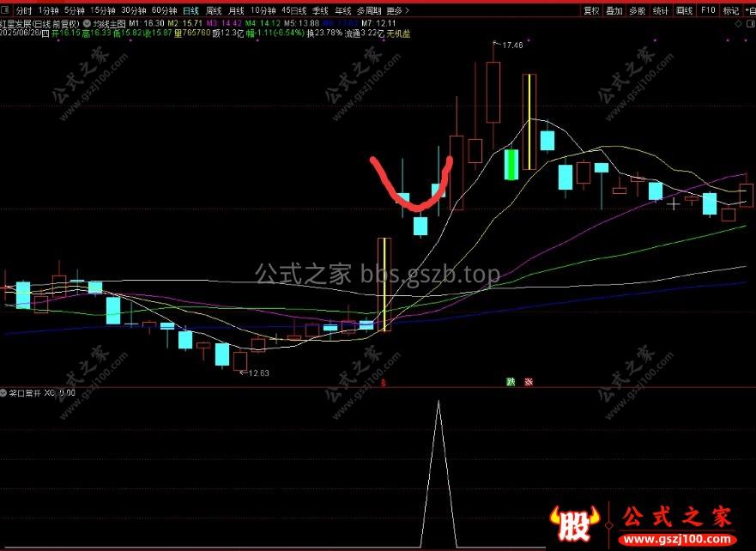Click the 统计 statistics button

click(660, 11)
